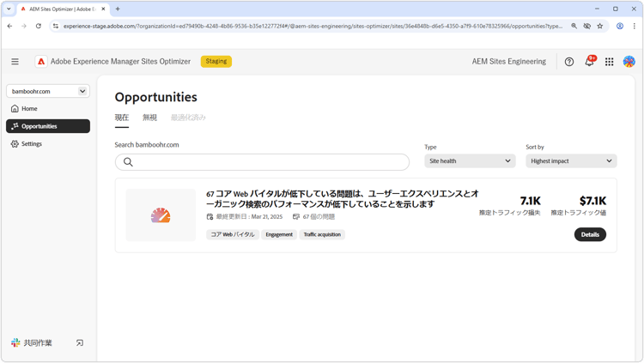Open Settings in sidebar
This screenshot has width=644, height=363.
point(48,143)
